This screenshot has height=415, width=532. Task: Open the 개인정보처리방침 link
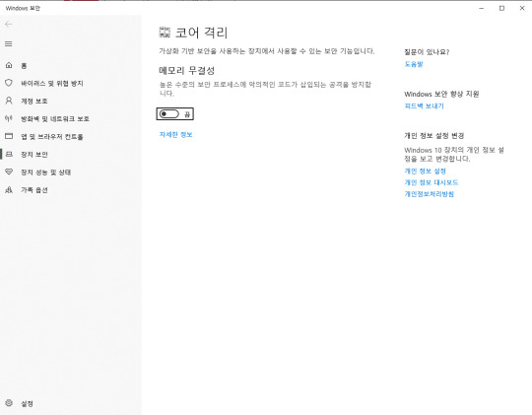(430, 194)
